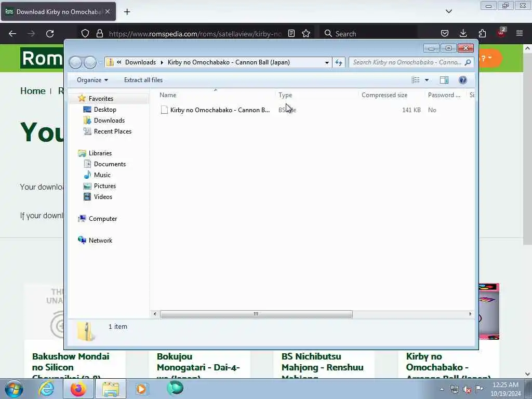Click Explorer forward navigation button

[x=90, y=62]
